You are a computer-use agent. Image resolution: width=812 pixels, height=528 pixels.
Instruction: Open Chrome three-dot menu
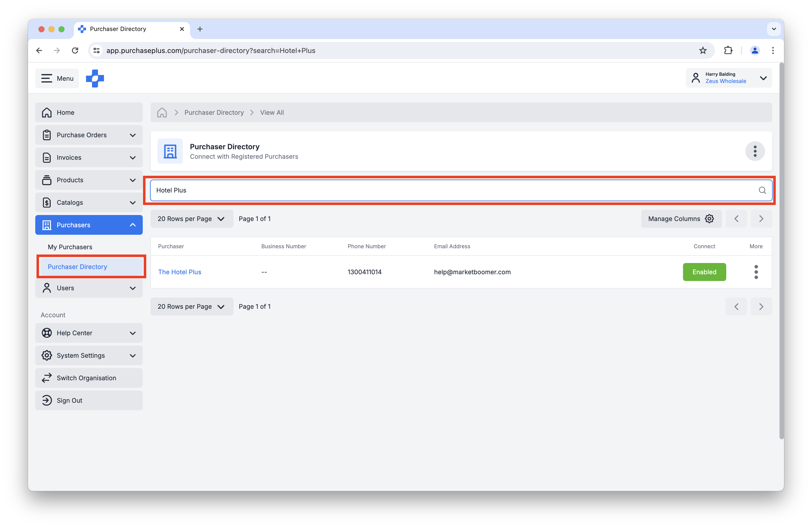773,50
